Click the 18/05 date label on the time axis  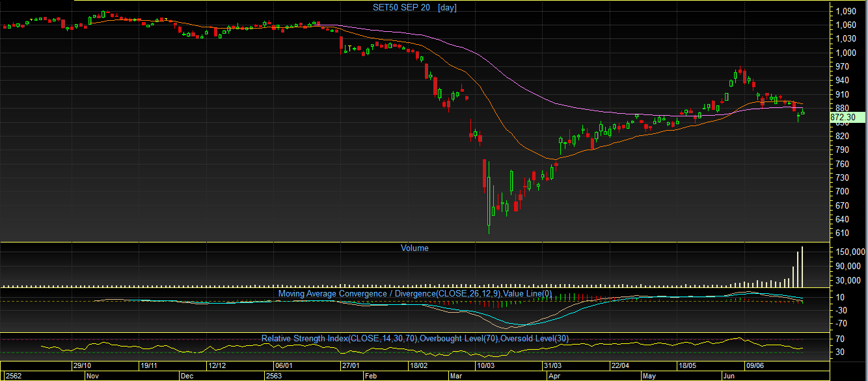point(688,366)
